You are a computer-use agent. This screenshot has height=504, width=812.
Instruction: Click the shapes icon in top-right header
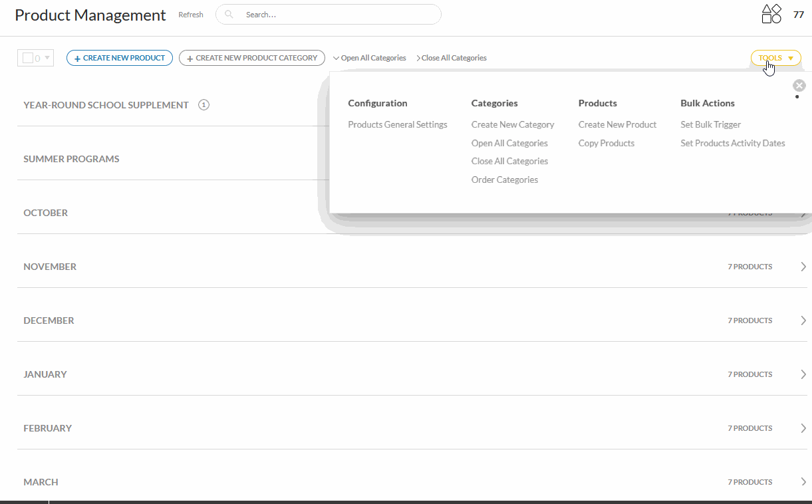pos(771,14)
